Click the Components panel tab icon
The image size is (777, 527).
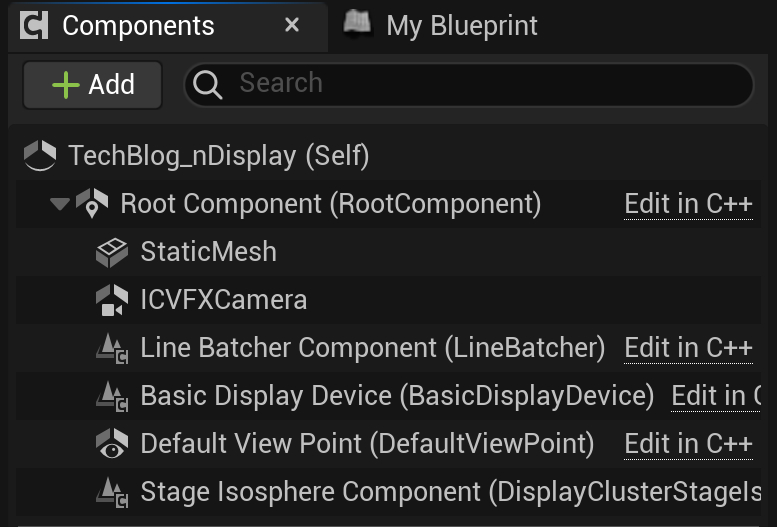pos(34,25)
